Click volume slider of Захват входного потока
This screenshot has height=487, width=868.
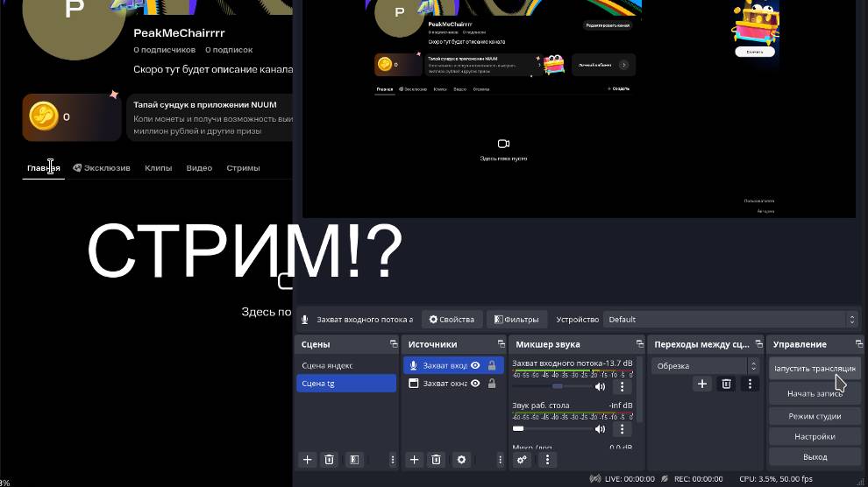pyautogui.click(x=551, y=386)
